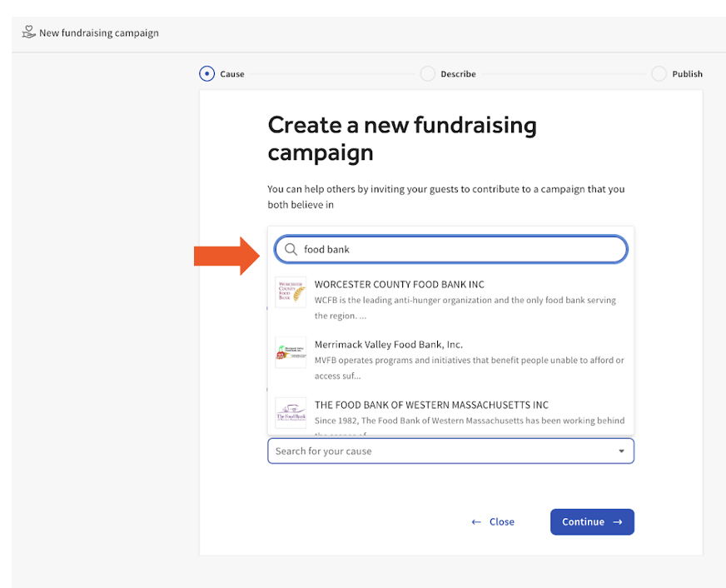Screen dimensions: 726x588
Task: Click the Describe step label
Action: [x=458, y=74]
